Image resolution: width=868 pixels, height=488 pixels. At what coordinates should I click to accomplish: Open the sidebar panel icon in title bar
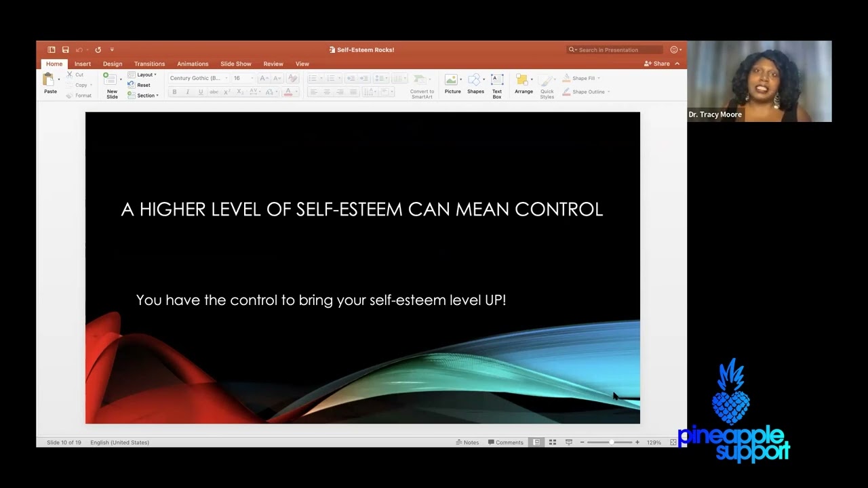(x=52, y=49)
